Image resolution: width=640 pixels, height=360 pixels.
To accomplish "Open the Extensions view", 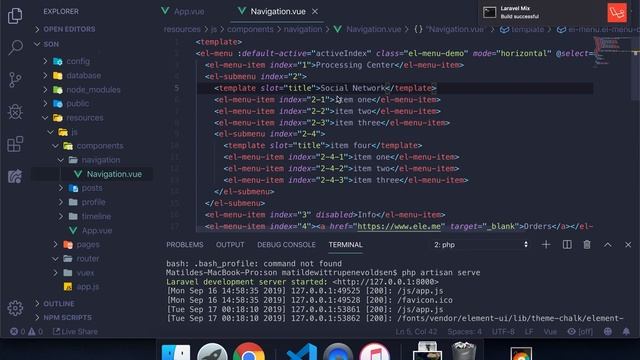I will point(15,144).
